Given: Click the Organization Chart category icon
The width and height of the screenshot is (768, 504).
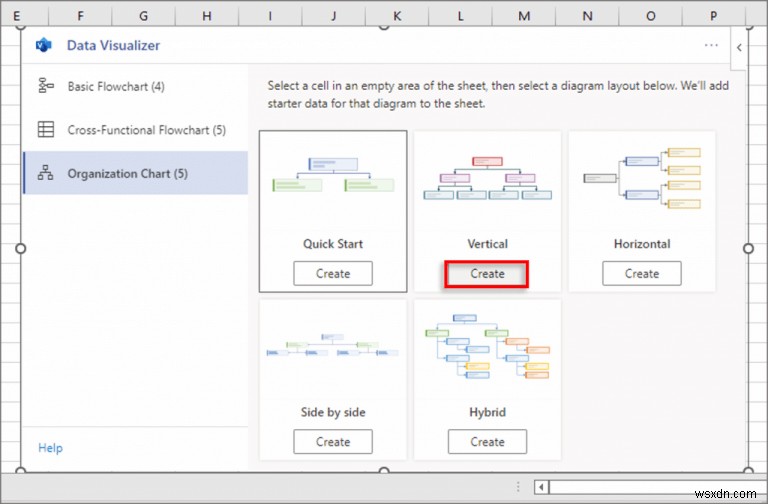Looking at the screenshot, I should 46,173.
